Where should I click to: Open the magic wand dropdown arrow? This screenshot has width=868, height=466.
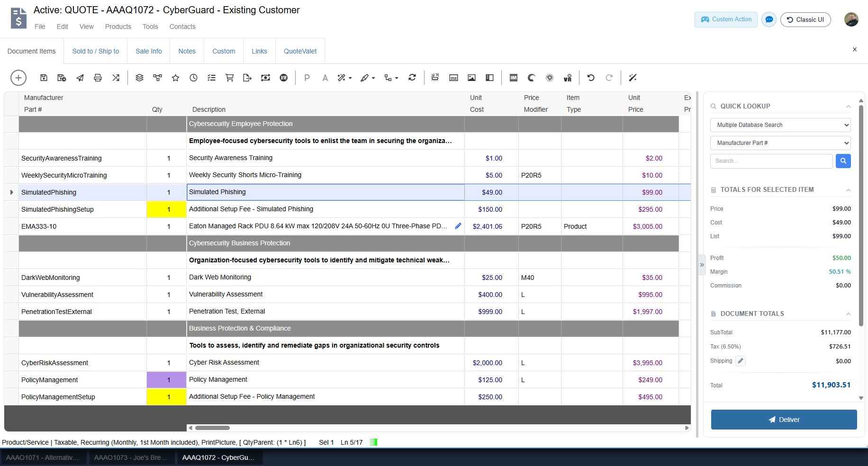(350, 78)
